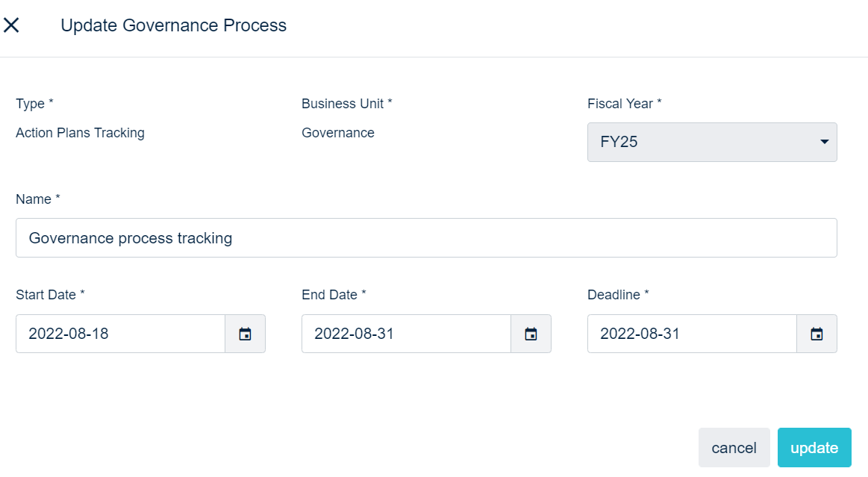Click the Fiscal Year dropdown arrow

point(824,142)
